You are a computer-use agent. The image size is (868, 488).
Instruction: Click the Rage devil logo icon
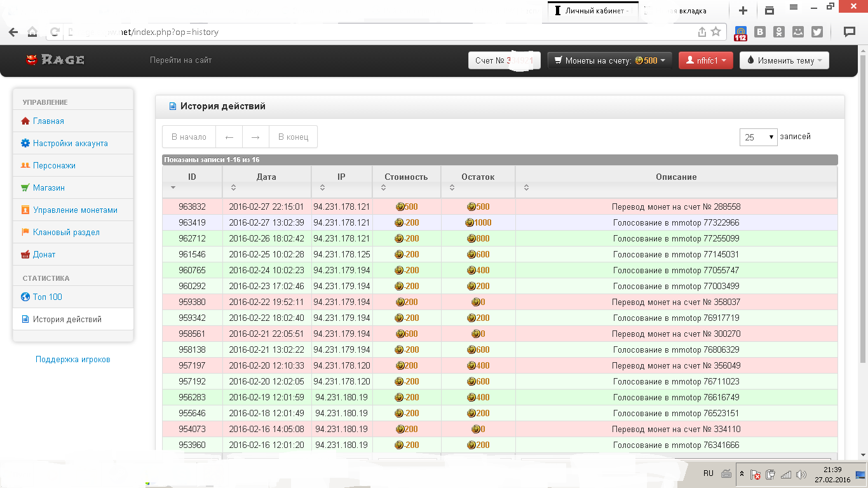point(32,60)
